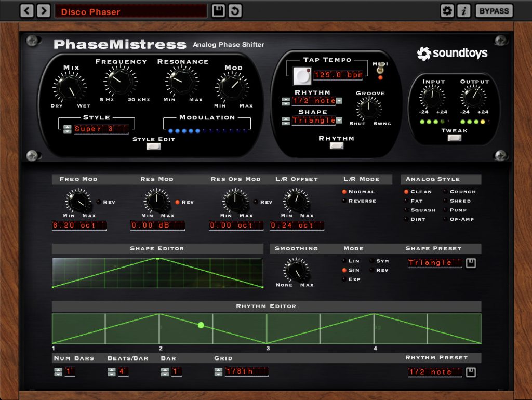Flip the MIDI sync toggle switch
This screenshot has width=532, height=400.
point(380,69)
